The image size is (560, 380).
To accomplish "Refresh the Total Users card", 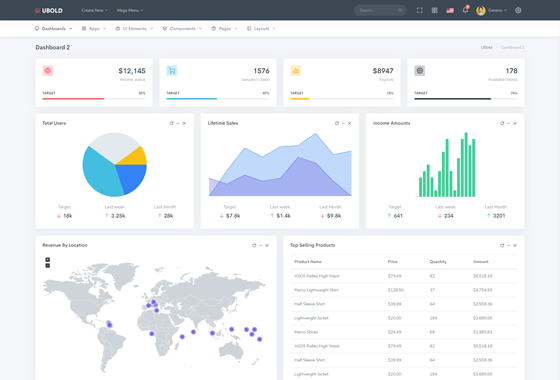I will tap(171, 123).
